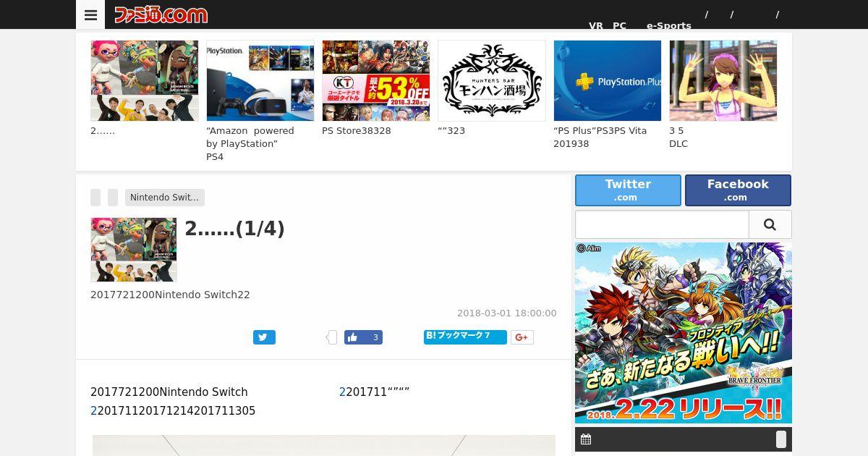Open the "2……" Splatoon carousel headline
This screenshot has width=868, height=456.
pyautogui.click(x=103, y=131)
